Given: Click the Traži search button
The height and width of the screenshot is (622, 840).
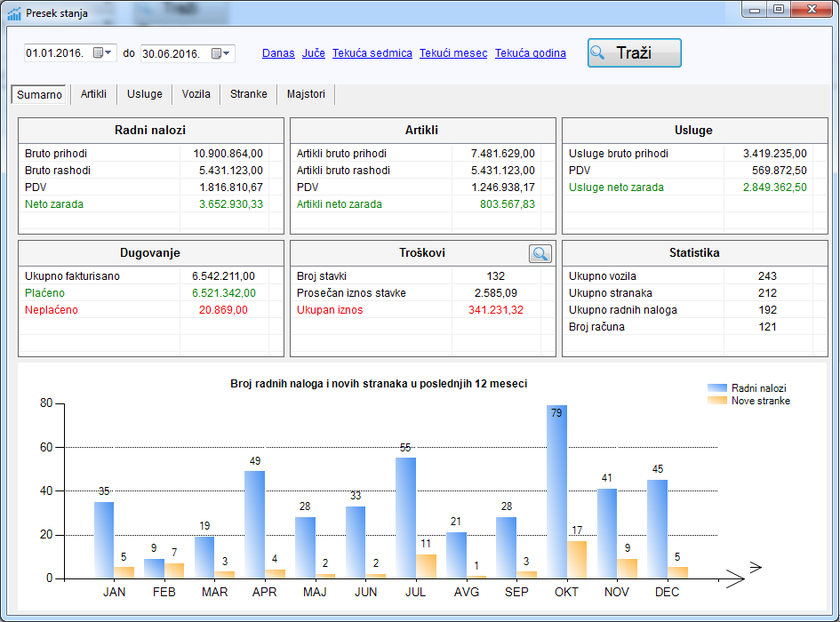Looking at the screenshot, I should pyautogui.click(x=635, y=53).
